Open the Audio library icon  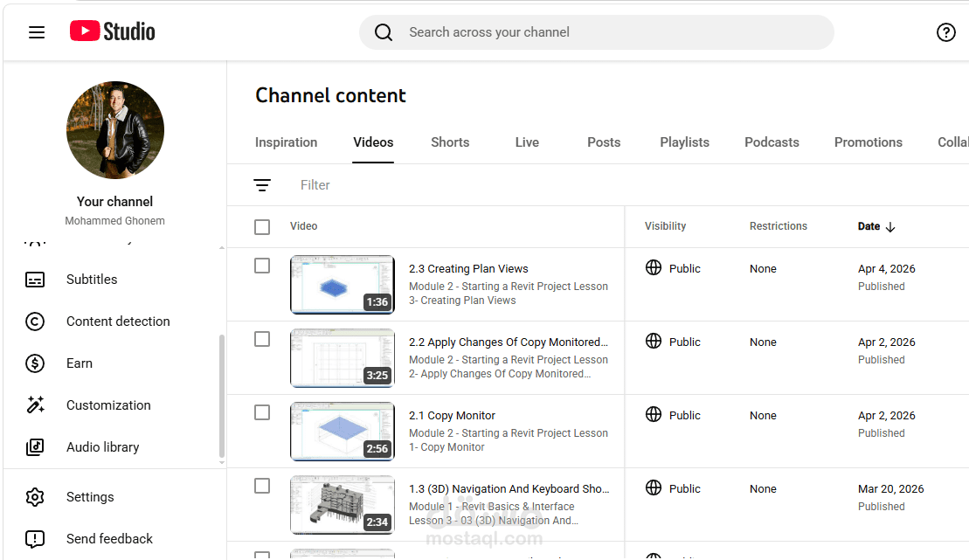pos(35,447)
